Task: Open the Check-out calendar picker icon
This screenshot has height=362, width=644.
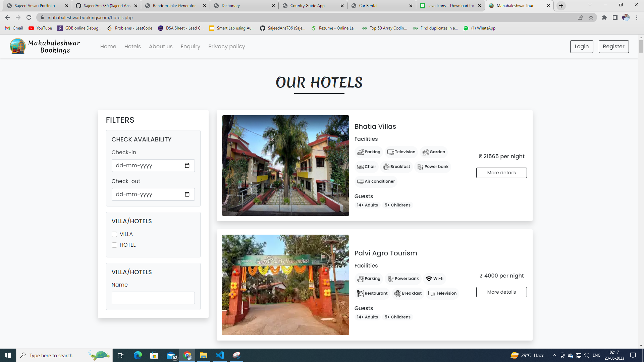Action: point(187,194)
